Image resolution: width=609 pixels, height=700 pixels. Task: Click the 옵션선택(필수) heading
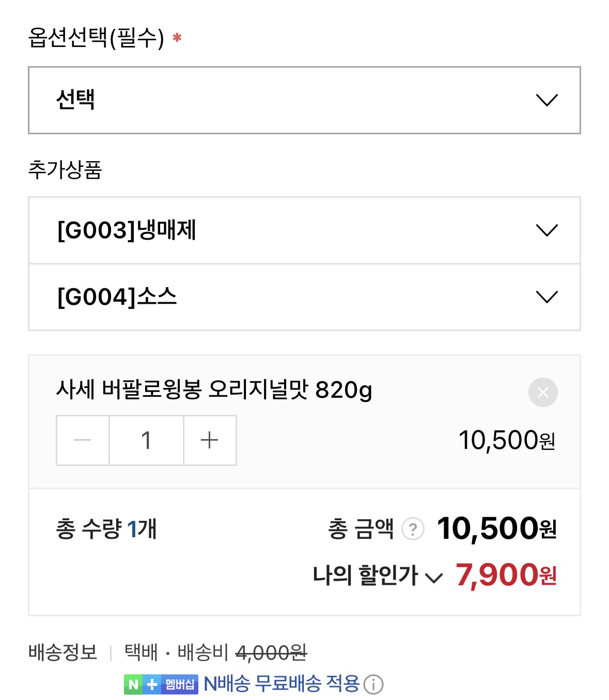coord(96,38)
